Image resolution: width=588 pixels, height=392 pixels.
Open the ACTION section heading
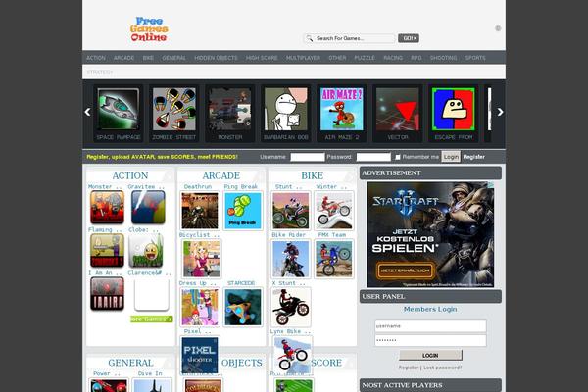[130, 176]
